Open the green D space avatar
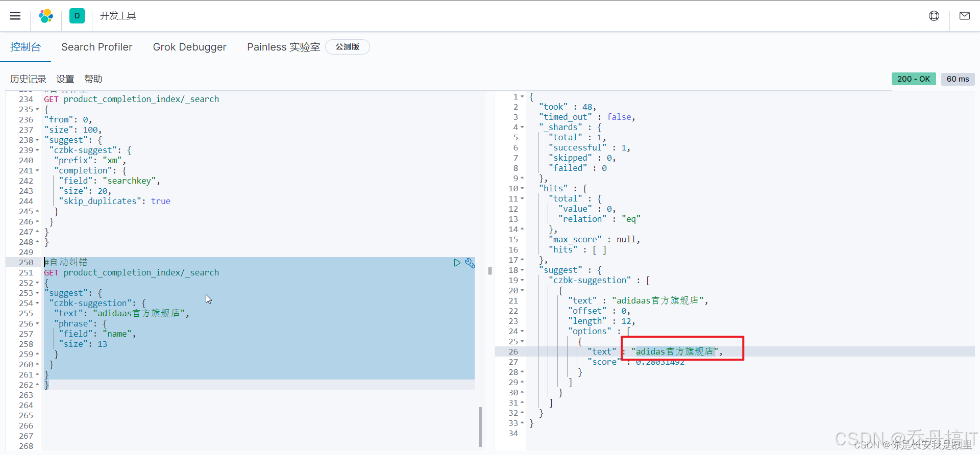 click(77, 16)
